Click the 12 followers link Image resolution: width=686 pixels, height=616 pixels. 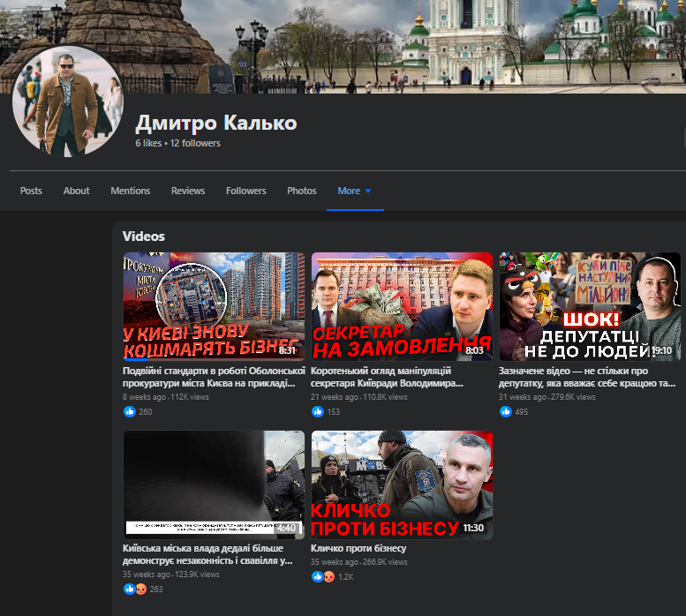click(x=195, y=143)
